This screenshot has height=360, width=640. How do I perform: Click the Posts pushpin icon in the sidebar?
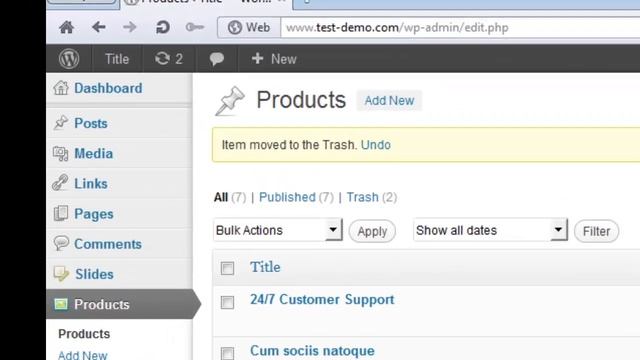(x=61, y=122)
